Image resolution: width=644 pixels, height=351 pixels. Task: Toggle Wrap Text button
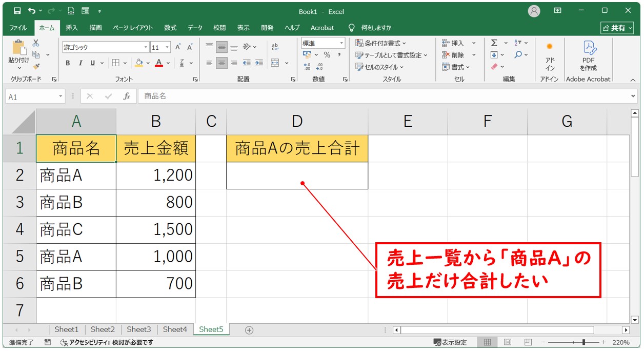[275, 47]
